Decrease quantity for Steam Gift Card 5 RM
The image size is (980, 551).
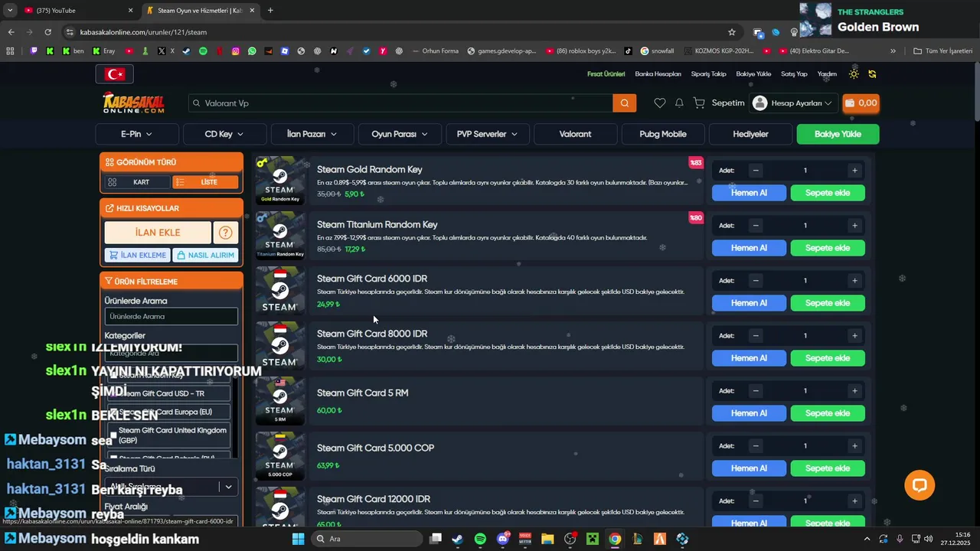[x=756, y=391]
